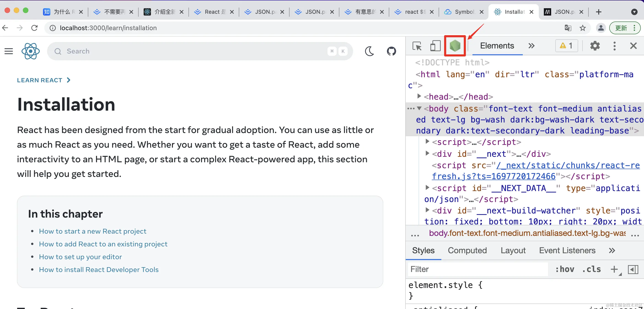Expand the head element node

419,96
